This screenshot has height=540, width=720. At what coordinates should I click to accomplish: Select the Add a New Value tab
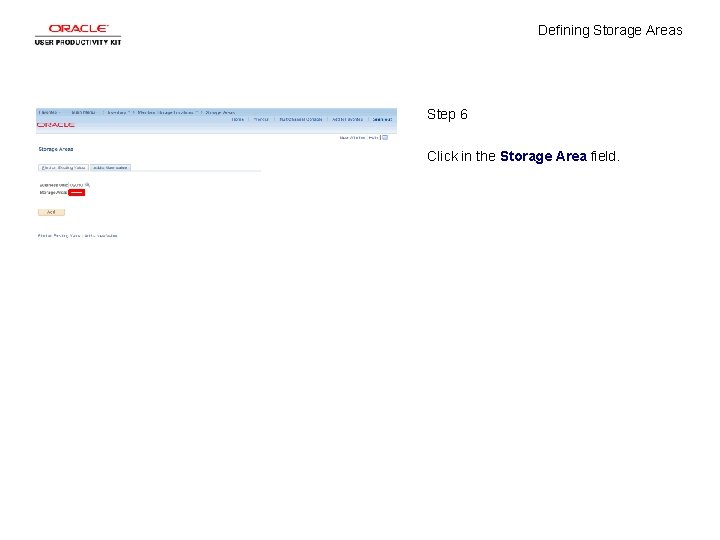coord(110,168)
